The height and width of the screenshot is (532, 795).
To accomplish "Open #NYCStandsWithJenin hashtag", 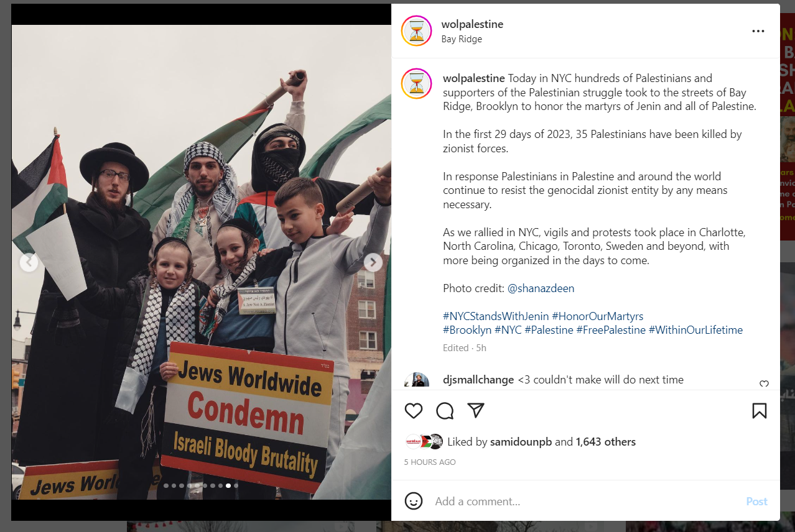I will [496, 316].
